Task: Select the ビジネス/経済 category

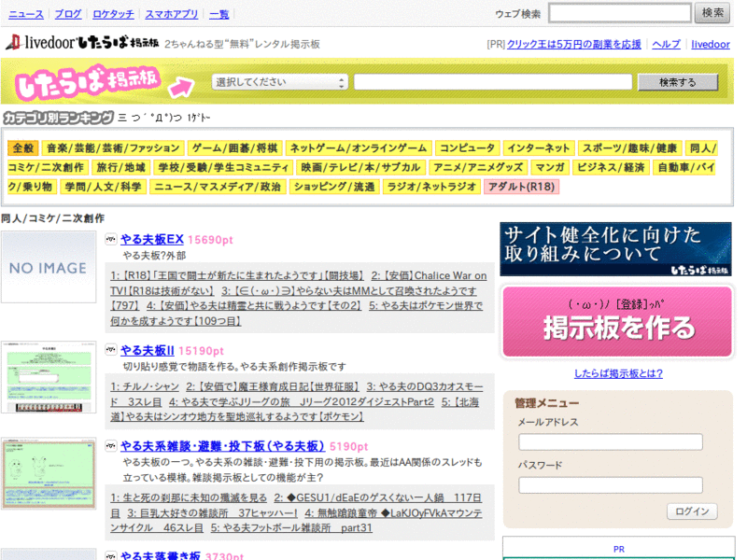Action: click(x=611, y=167)
